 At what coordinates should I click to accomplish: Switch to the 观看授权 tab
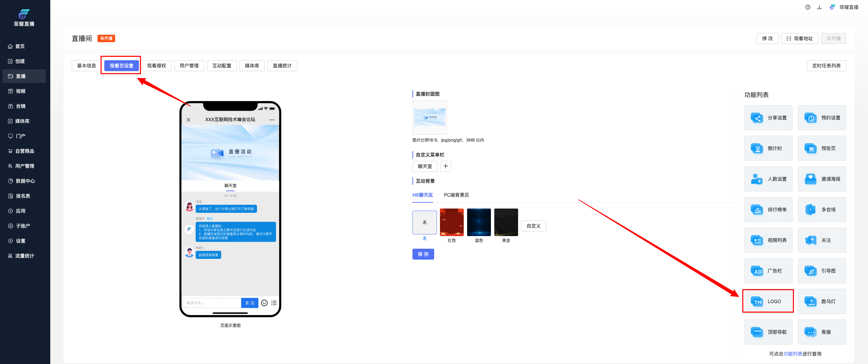click(x=156, y=66)
